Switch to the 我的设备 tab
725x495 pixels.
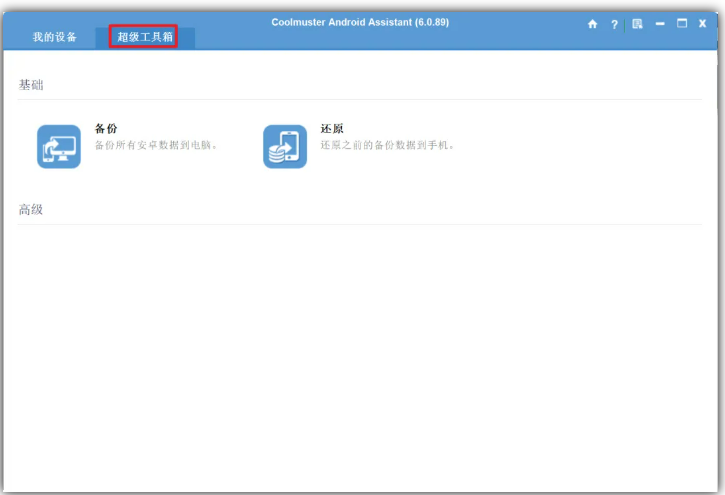(54, 37)
